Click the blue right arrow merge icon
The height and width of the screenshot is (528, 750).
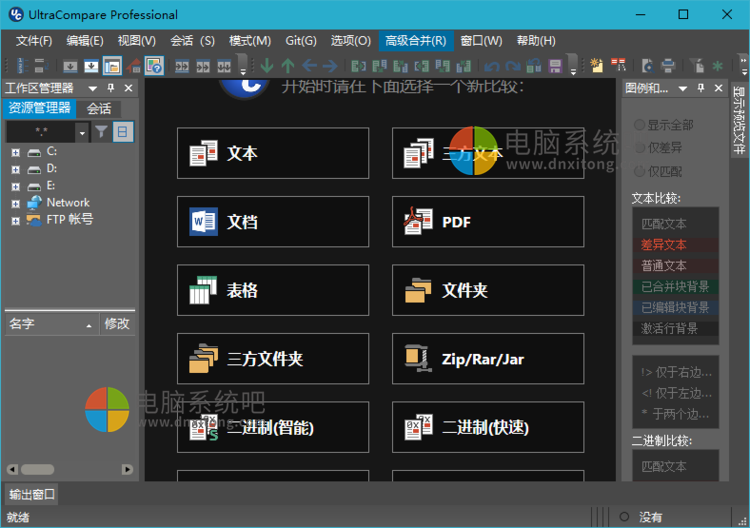point(330,66)
